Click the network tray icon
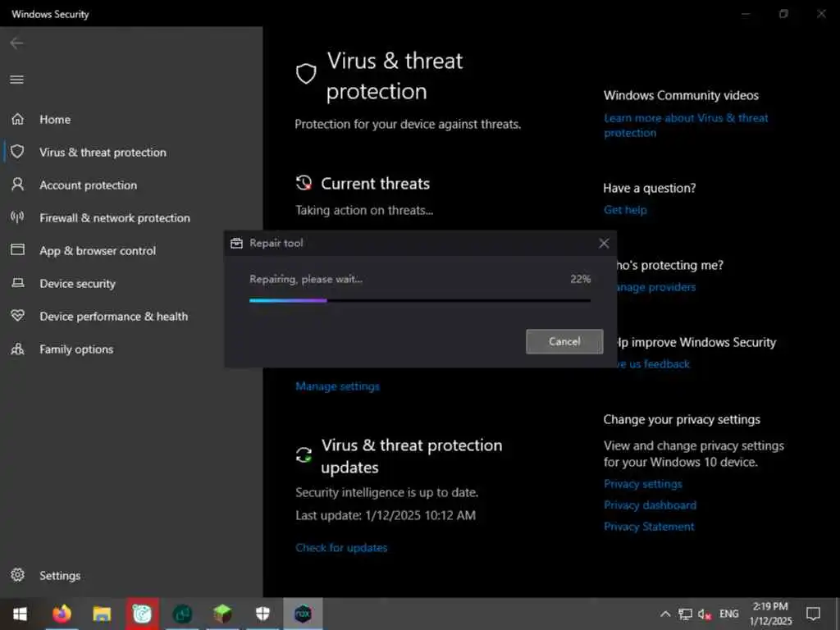This screenshot has width=840, height=630. point(685,614)
